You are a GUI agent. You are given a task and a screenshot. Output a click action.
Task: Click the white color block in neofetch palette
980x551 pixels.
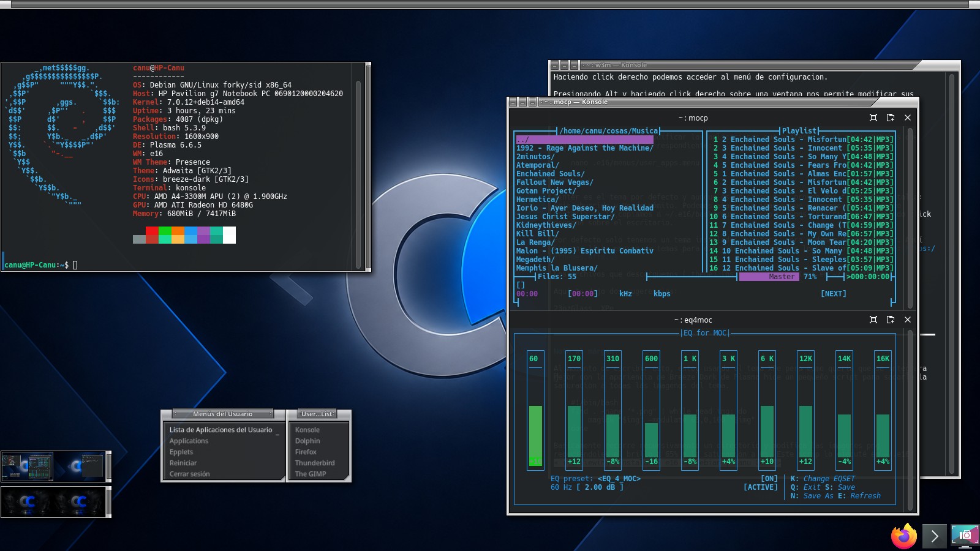(x=229, y=235)
